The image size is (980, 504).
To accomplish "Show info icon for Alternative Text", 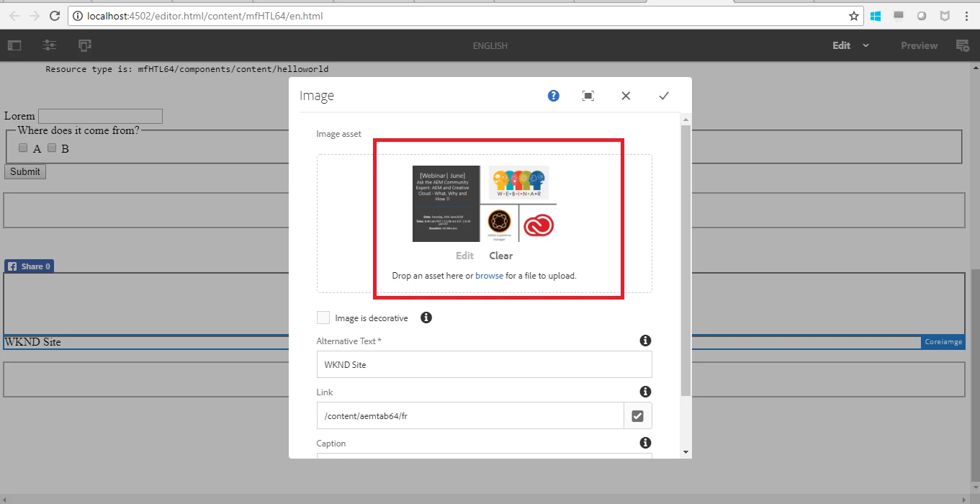I will [645, 341].
